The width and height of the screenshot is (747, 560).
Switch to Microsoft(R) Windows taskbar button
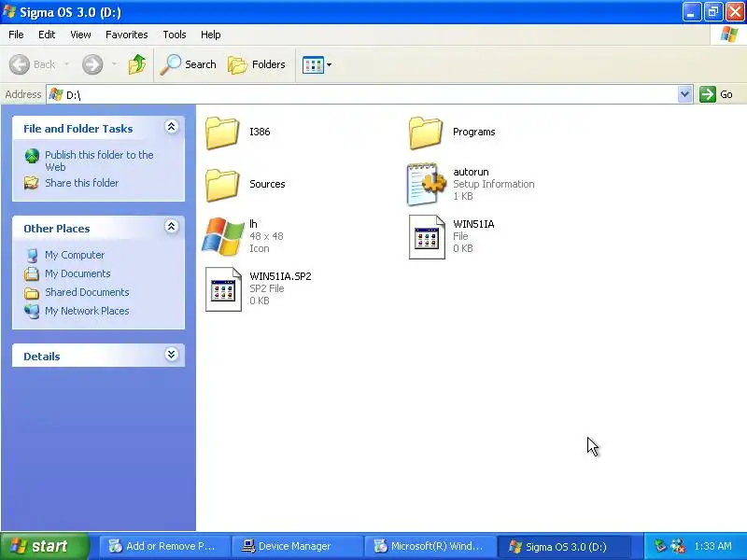[x=430, y=546]
